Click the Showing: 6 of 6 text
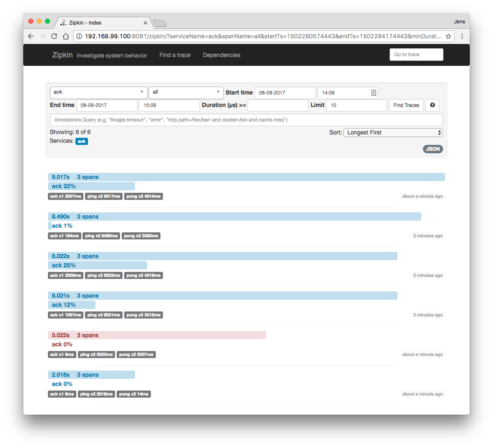The height and width of the screenshot is (448, 493). (70, 132)
